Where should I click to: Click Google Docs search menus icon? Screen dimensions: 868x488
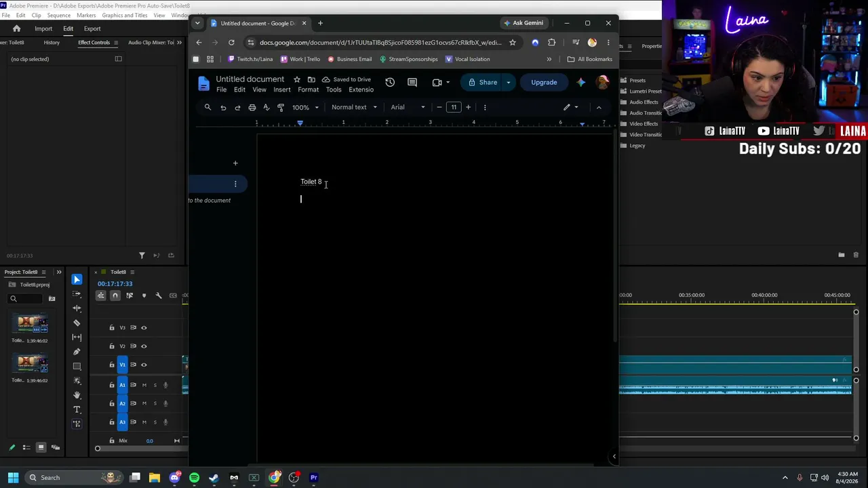tap(208, 107)
